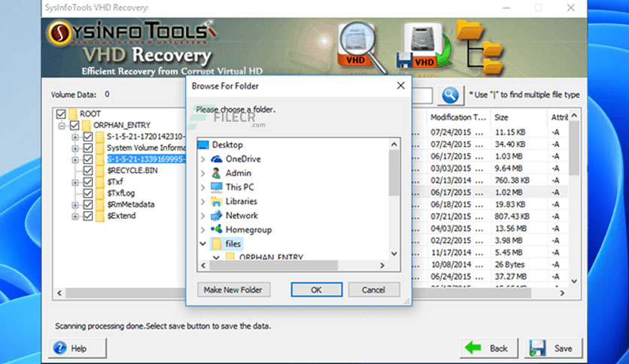629x364 pixels.
Task: Click the folder browser vertical scrollbar thumb
Action: (394, 173)
